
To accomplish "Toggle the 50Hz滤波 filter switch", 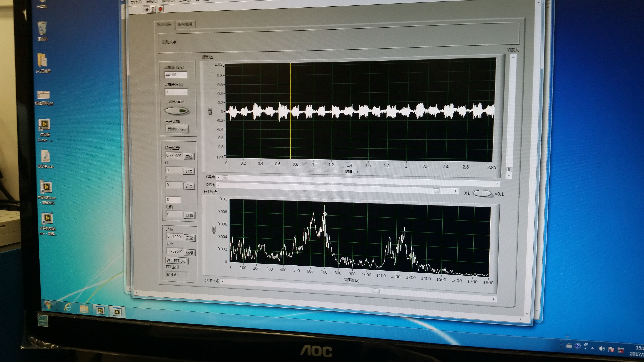I will click(177, 111).
